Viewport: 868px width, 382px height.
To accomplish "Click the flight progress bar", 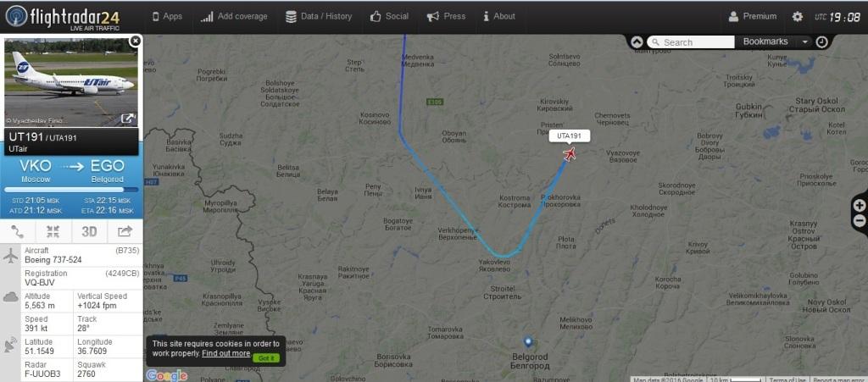I will point(71,190).
